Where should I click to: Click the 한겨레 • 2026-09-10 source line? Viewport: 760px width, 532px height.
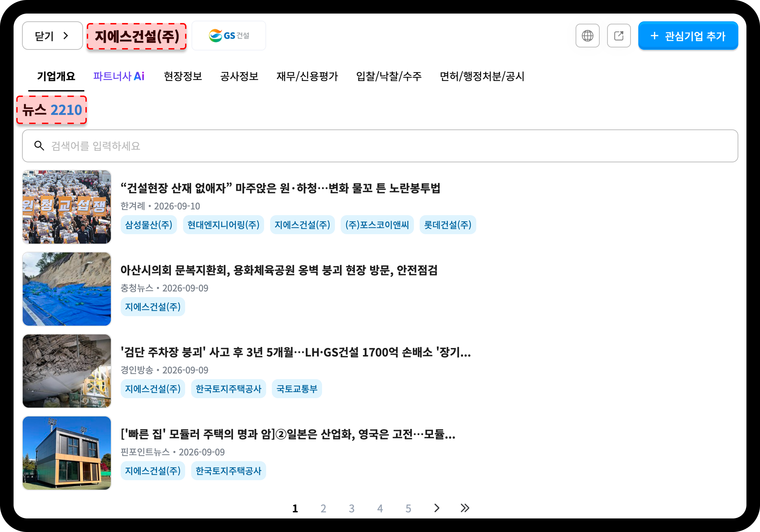160,206
